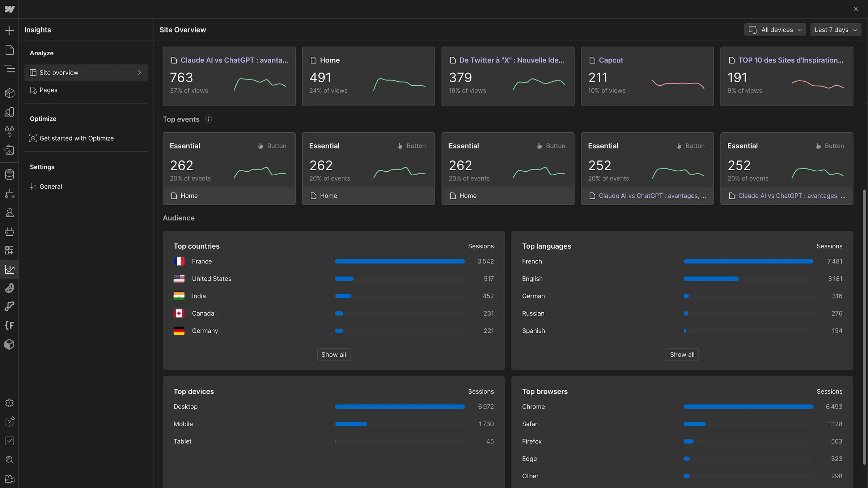Expand the Site overview chevron

pos(139,73)
